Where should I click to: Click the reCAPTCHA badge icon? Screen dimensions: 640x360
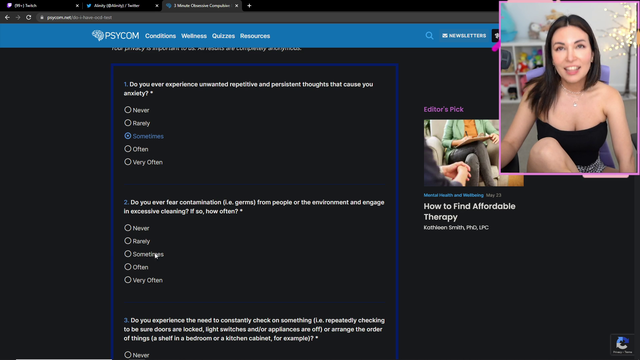(622, 344)
